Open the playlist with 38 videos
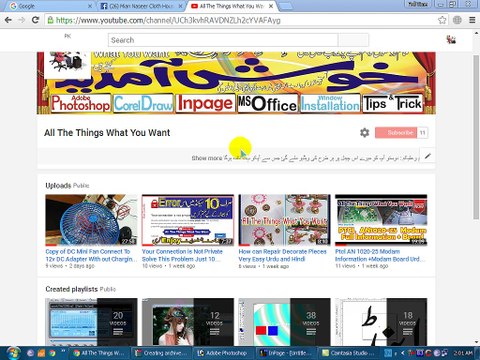 [284, 322]
